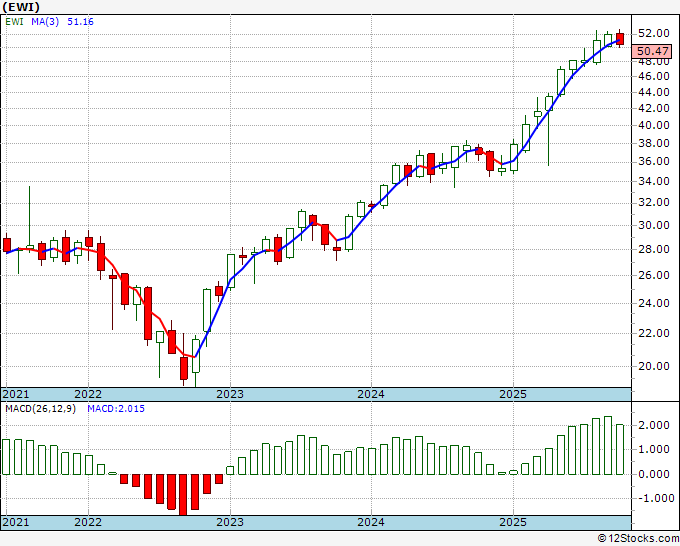Click the tallest MACD histogram bar
This screenshot has width=680, height=546.
click(x=608, y=445)
